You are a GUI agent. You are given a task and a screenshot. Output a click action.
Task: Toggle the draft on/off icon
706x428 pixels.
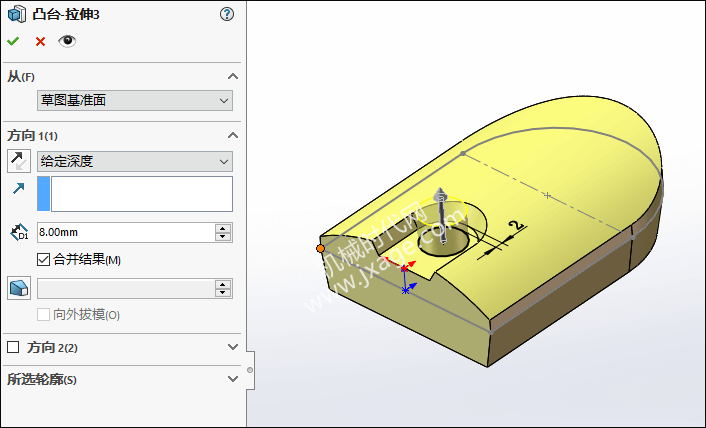coord(19,288)
